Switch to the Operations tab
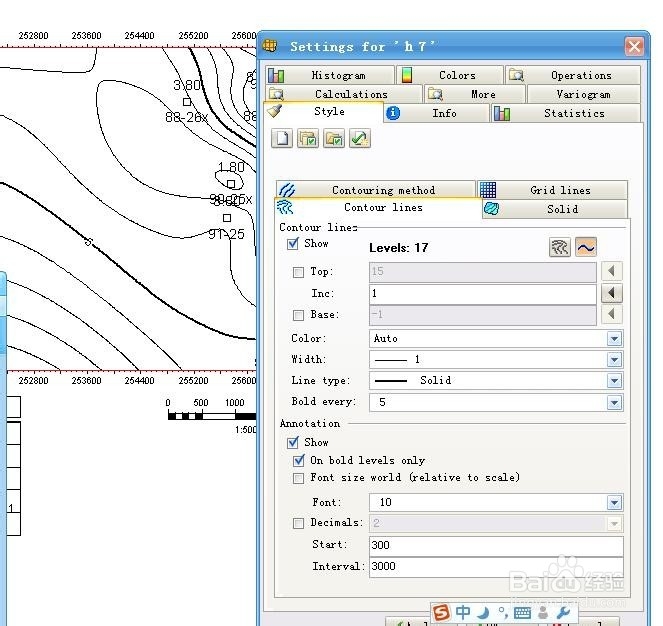The height and width of the screenshot is (626, 663). coord(573,75)
